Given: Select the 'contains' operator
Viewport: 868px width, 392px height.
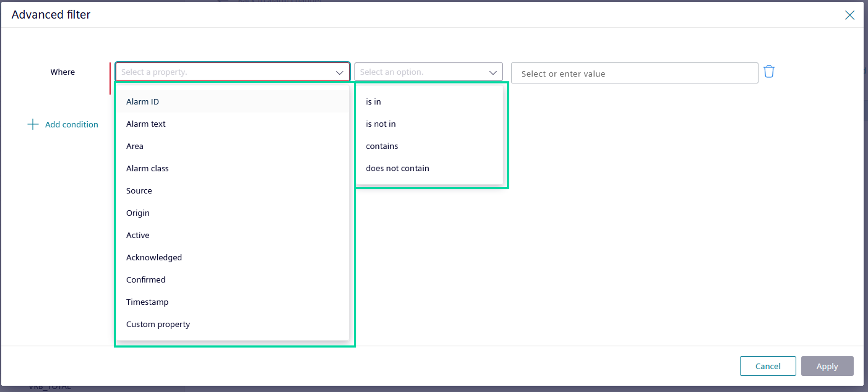Looking at the screenshot, I should pyautogui.click(x=429, y=146).
